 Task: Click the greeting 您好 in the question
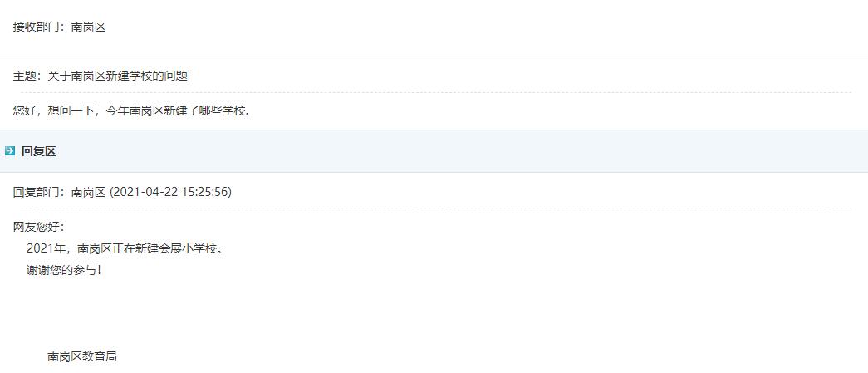coord(24,110)
